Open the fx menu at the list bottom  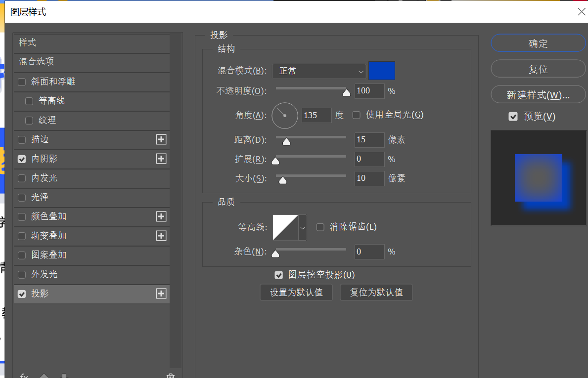pyautogui.click(x=24, y=376)
